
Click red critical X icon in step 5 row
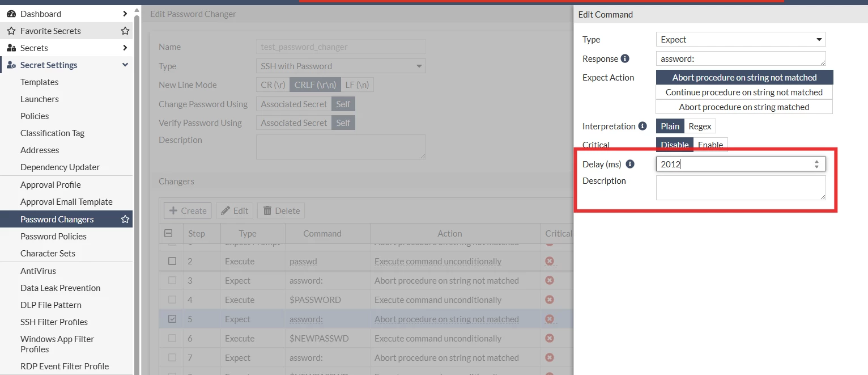pos(549,319)
